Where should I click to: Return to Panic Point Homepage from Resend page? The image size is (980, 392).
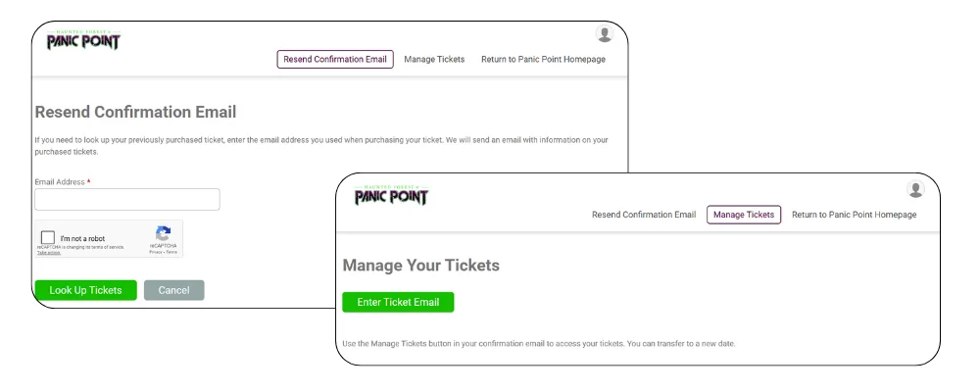click(543, 59)
